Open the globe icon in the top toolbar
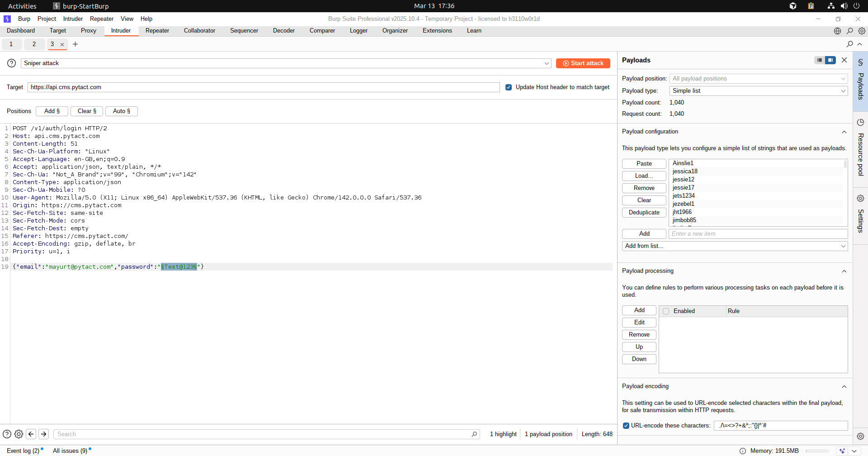Screen dimensions: 868x456 click(837, 31)
